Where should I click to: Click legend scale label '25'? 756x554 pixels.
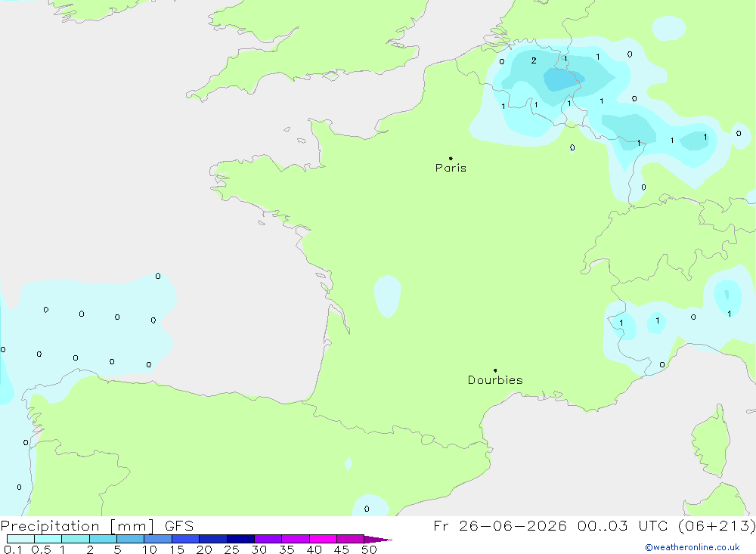[231, 549]
